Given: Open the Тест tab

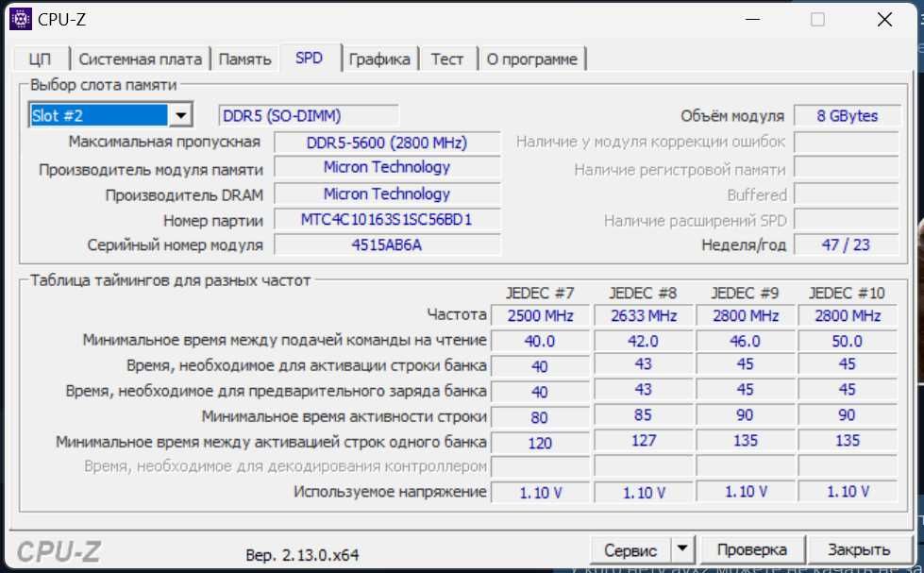Looking at the screenshot, I should tap(446, 59).
